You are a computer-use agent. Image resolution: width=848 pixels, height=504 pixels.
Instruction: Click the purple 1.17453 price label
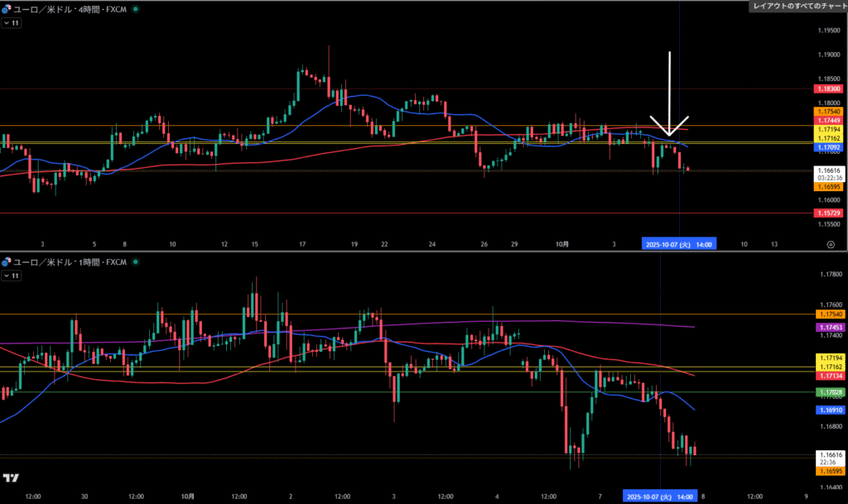pyautogui.click(x=828, y=328)
